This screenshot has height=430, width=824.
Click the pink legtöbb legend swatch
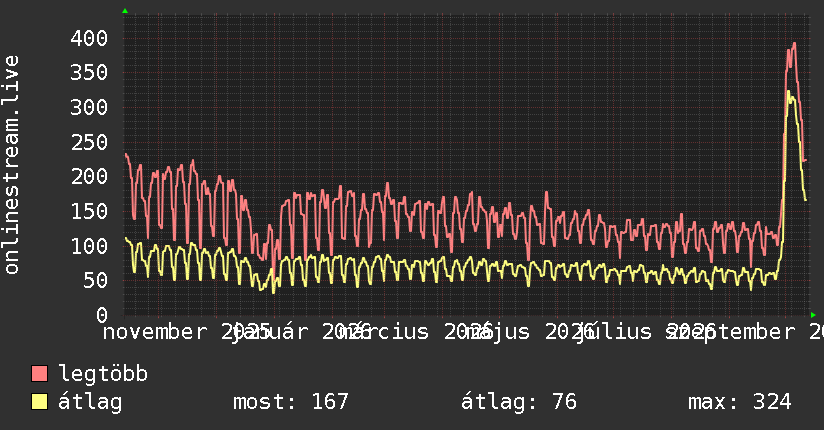click(x=39, y=374)
